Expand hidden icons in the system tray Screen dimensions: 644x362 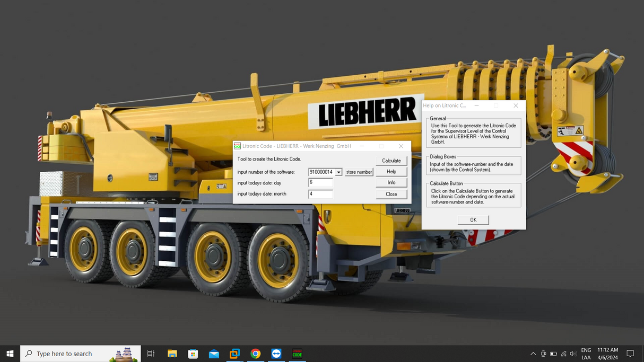point(533,354)
